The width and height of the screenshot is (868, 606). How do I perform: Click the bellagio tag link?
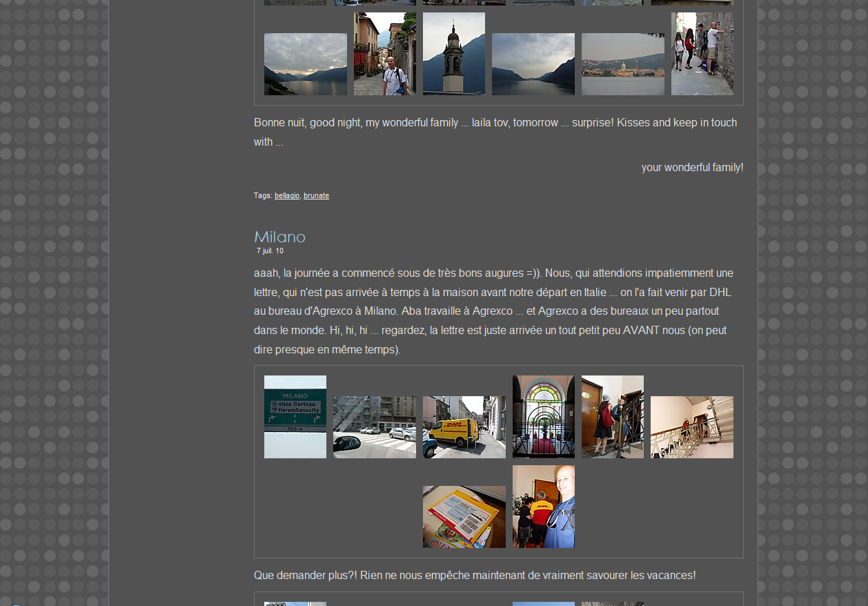coord(286,196)
